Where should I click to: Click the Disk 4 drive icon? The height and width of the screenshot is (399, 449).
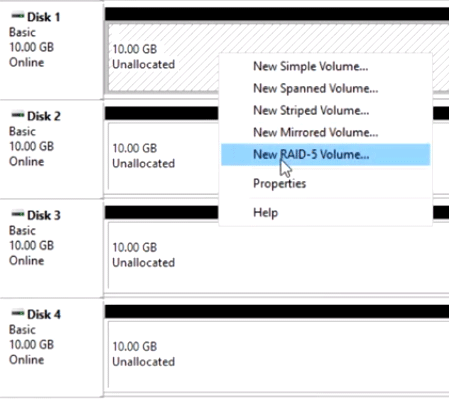coord(18,313)
